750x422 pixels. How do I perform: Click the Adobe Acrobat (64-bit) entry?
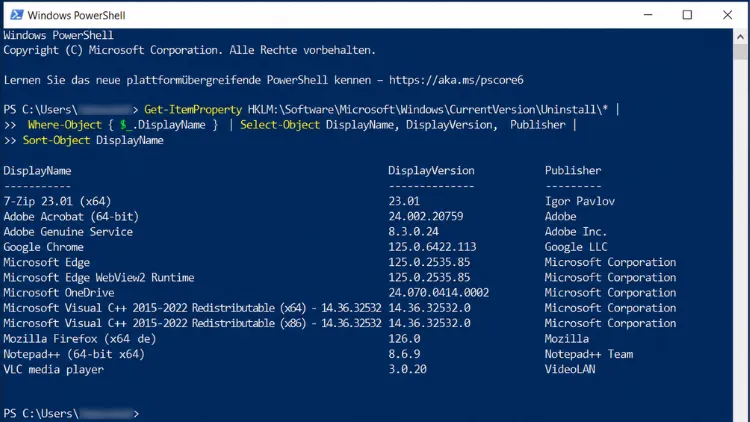(71, 217)
